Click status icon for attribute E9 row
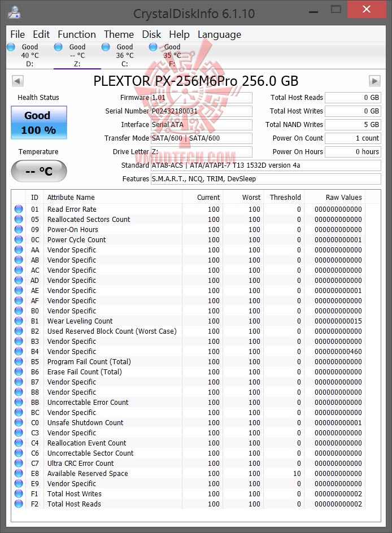The width and height of the screenshot is (392, 533). 19,483
